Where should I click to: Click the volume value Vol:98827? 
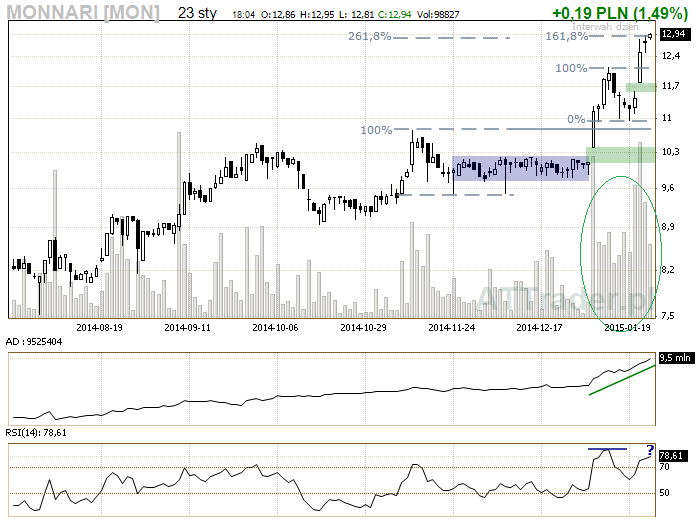[438, 15]
